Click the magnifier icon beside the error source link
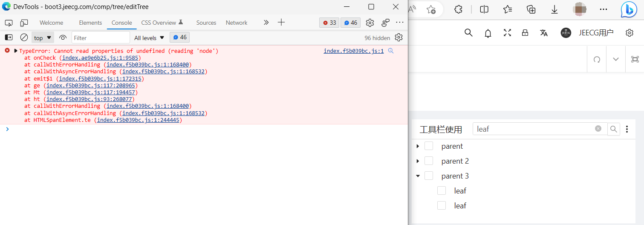Viewport: 644px width, 225px height. pos(390,51)
